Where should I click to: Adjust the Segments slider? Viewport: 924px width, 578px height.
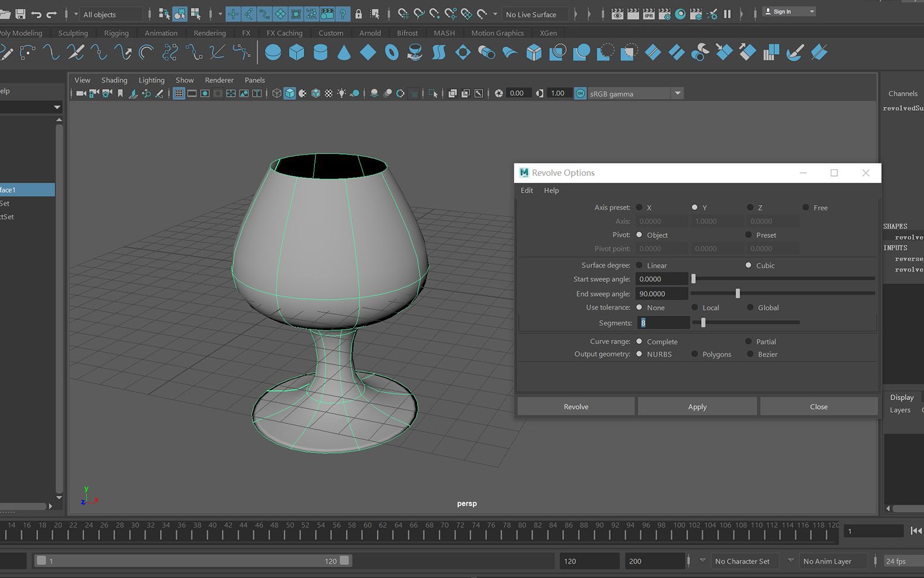click(704, 322)
